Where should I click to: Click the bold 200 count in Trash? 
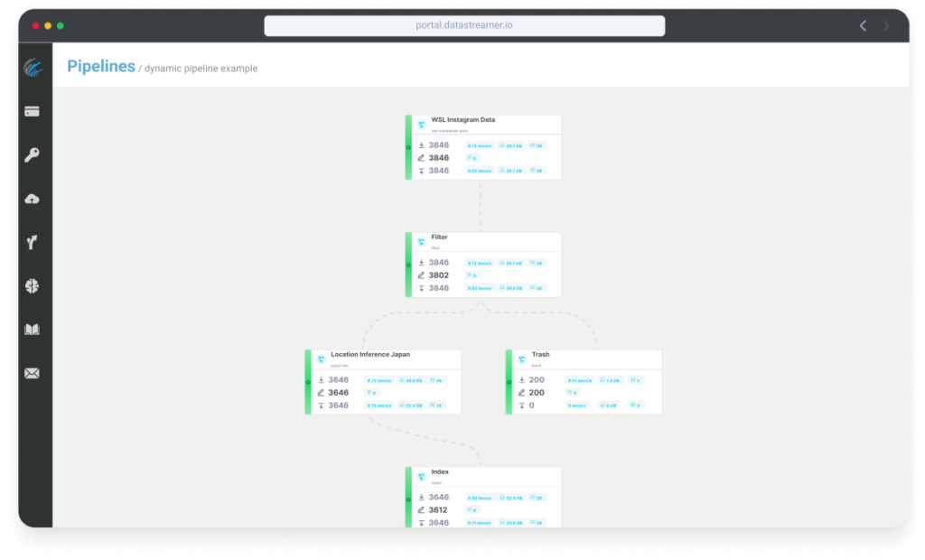(x=537, y=393)
